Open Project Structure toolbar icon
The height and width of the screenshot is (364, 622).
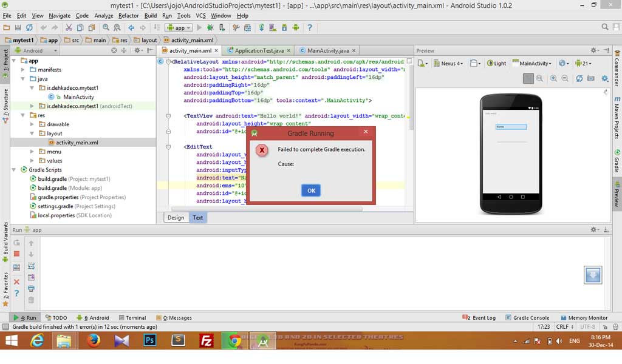(x=248, y=28)
